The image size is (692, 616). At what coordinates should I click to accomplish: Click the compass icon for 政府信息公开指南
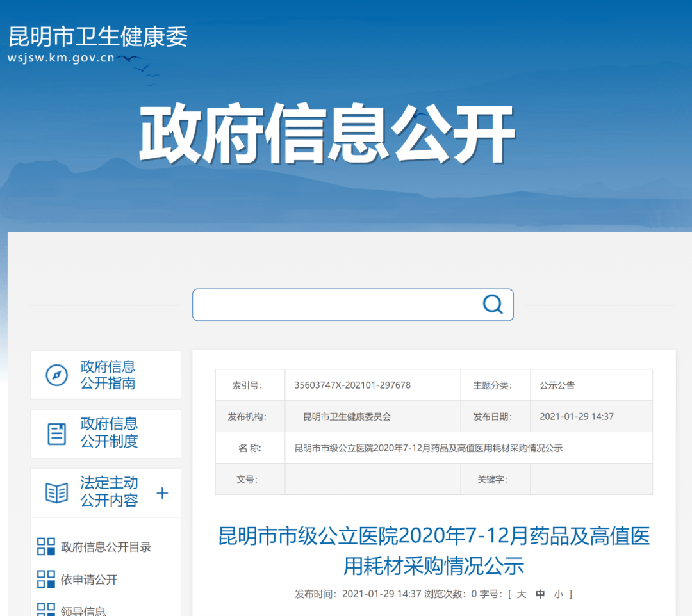[56, 375]
